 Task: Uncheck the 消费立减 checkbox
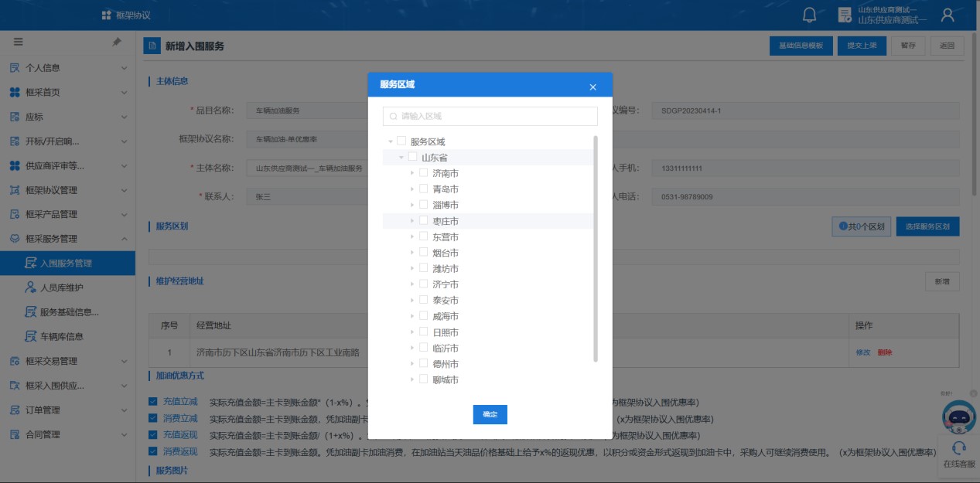coord(152,418)
